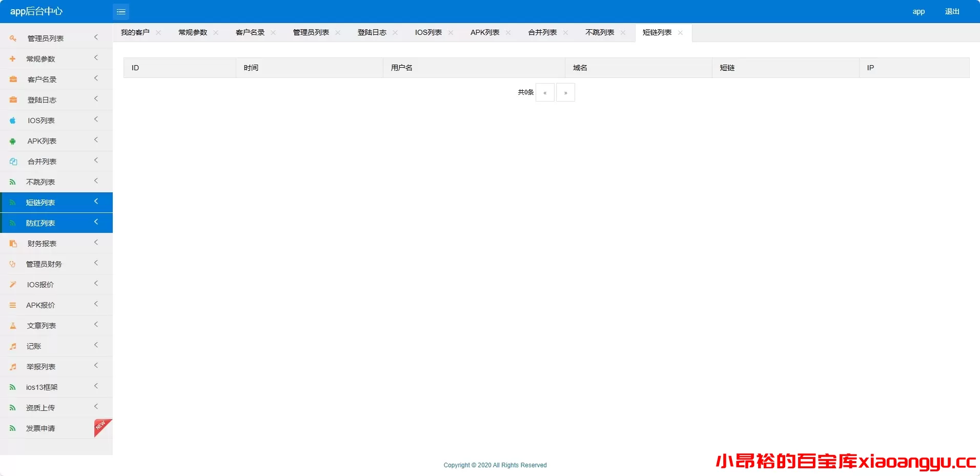The width and height of the screenshot is (980, 476).
Task: Click the next page » pagination control
Action: (x=565, y=92)
